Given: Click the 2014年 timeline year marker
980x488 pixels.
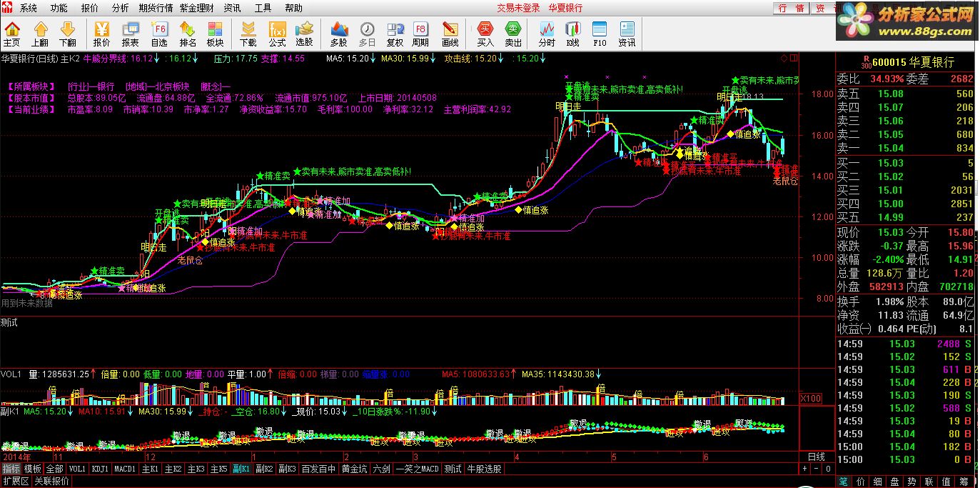Looking at the screenshot, I should coord(16,457).
